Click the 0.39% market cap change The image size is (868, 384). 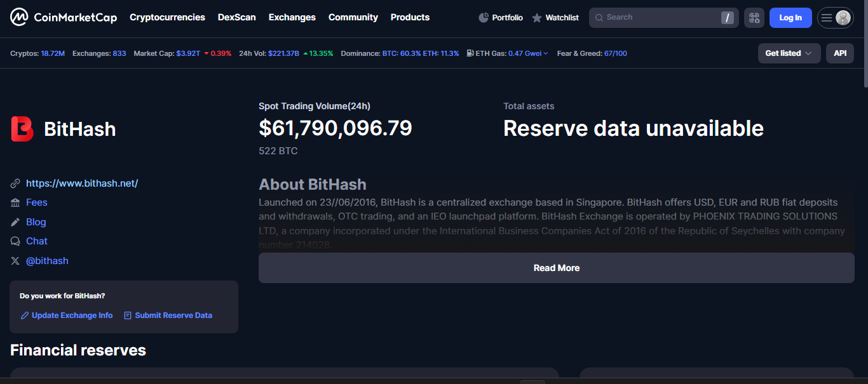click(218, 53)
